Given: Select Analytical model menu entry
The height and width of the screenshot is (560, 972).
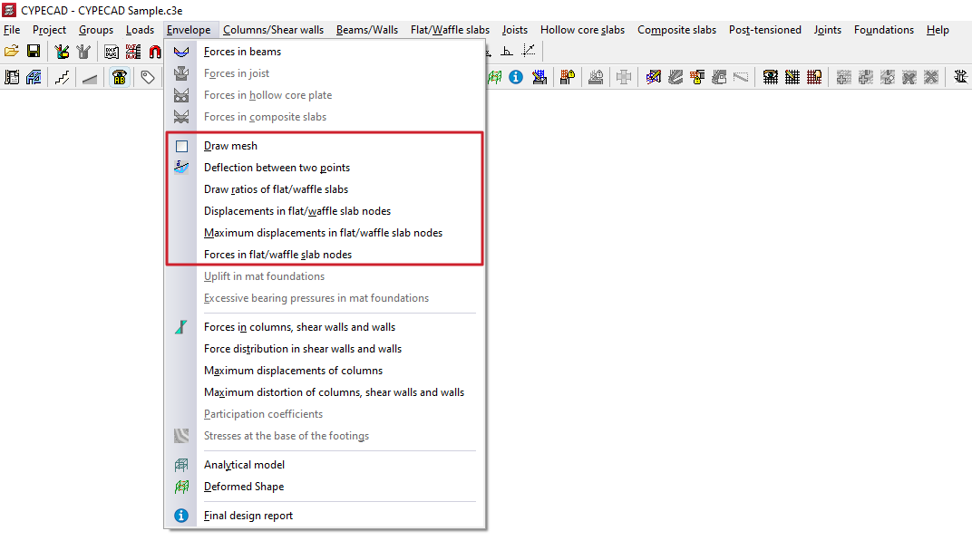Looking at the screenshot, I should tap(325, 465).
